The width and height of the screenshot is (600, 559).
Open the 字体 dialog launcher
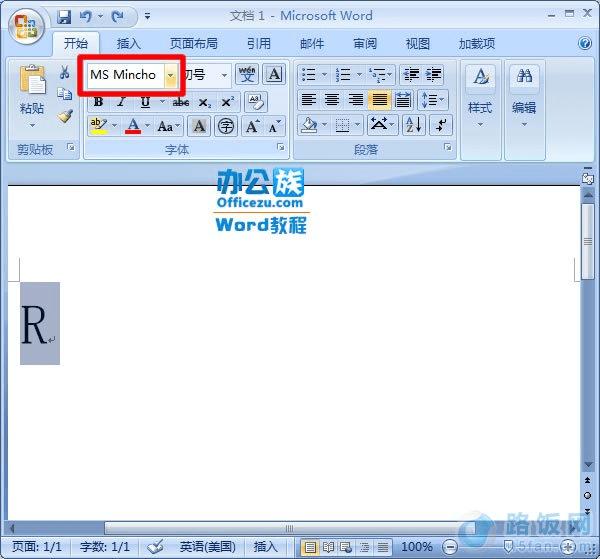pyautogui.click(x=281, y=147)
